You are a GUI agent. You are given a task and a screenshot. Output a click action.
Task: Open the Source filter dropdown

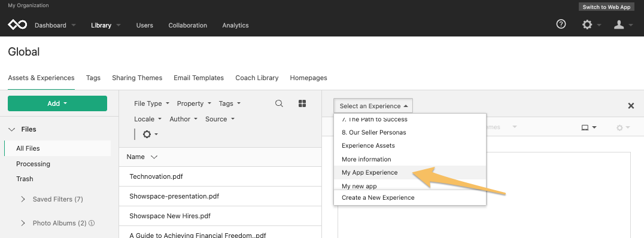pyautogui.click(x=220, y=119)
